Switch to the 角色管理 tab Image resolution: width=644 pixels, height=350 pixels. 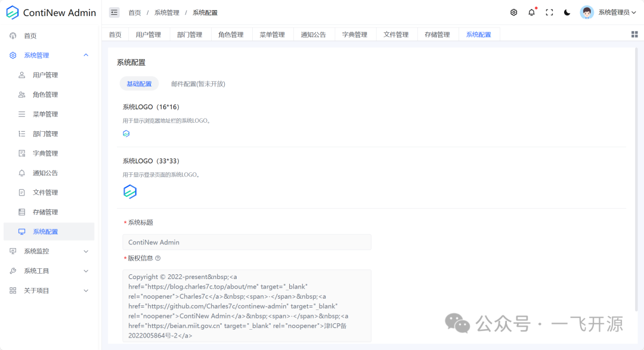tap(231, 34)
